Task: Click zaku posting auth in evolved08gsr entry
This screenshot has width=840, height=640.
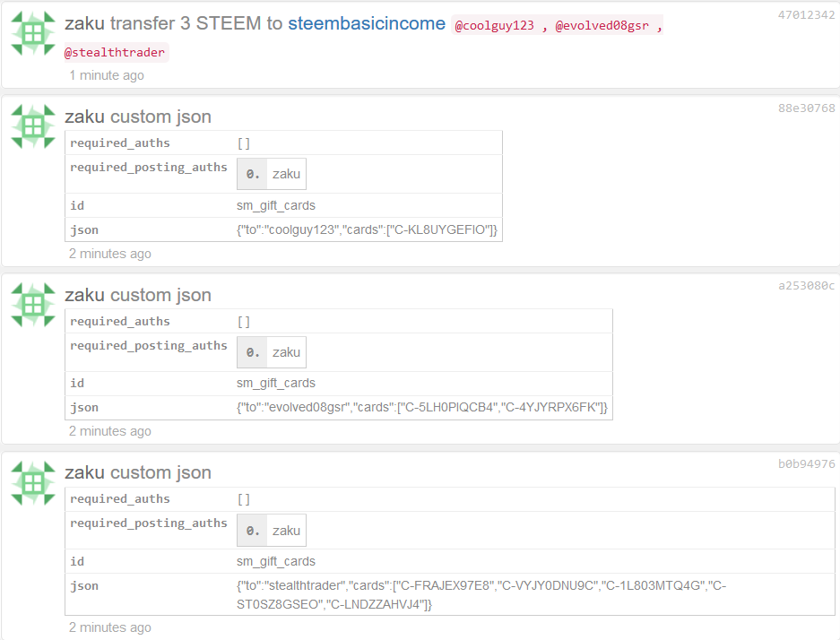Action: pyautogui.click(x=286, y=352)
